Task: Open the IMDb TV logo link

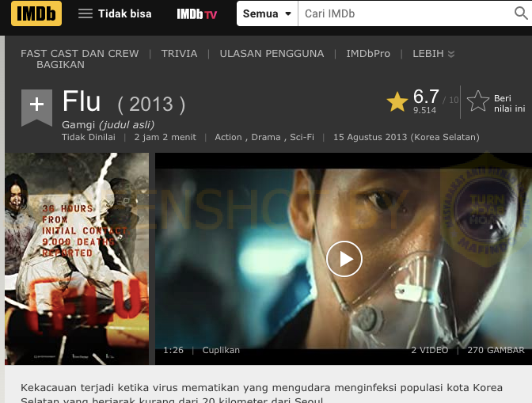Action: click(x=197, y=14)
